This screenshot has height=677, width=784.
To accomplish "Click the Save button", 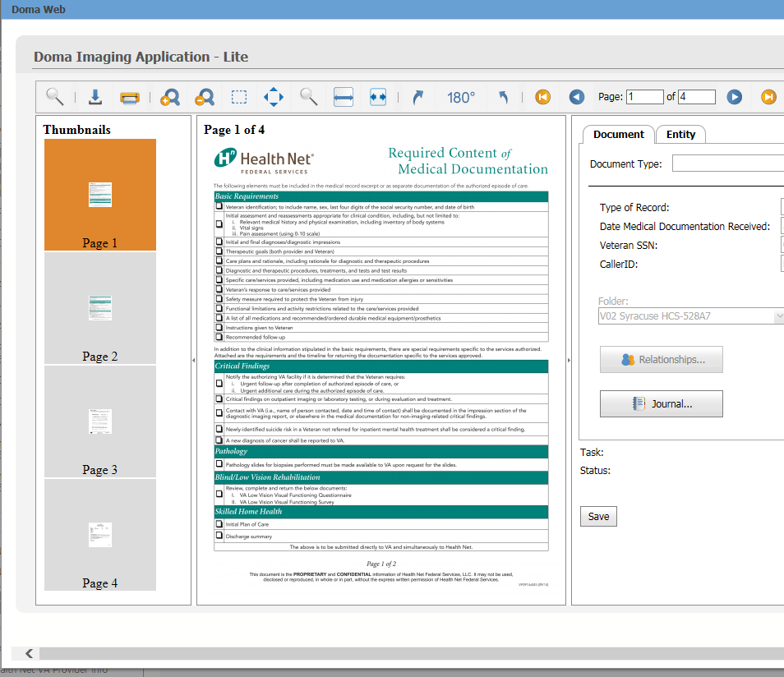I will tap(598, 517).
